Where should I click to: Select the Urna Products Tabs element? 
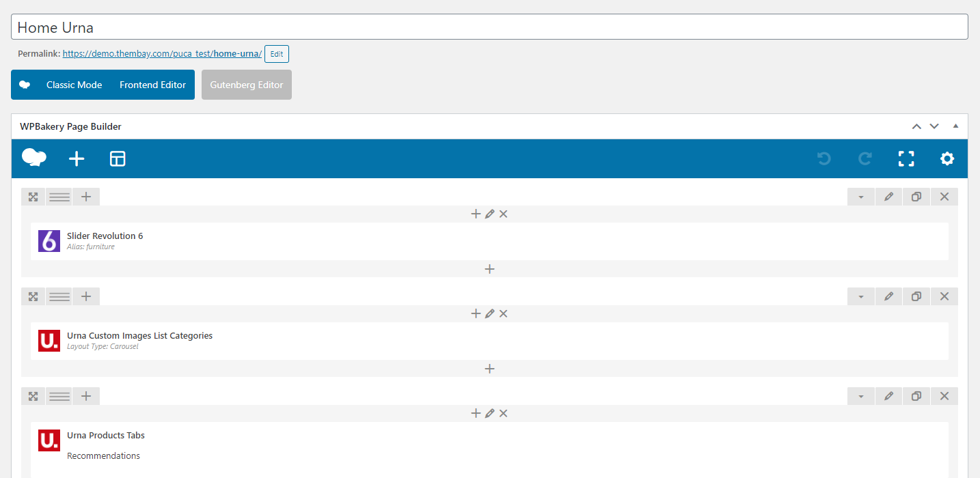tap(489, 449)
